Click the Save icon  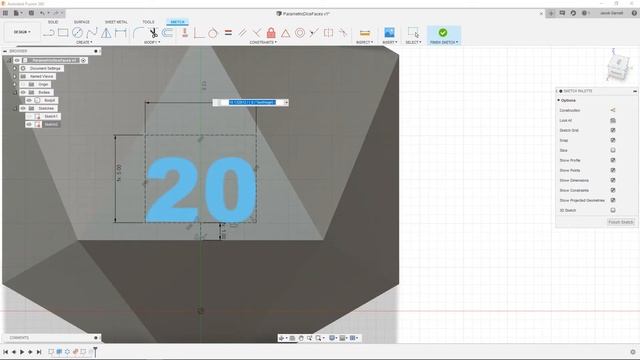[31, 13]
